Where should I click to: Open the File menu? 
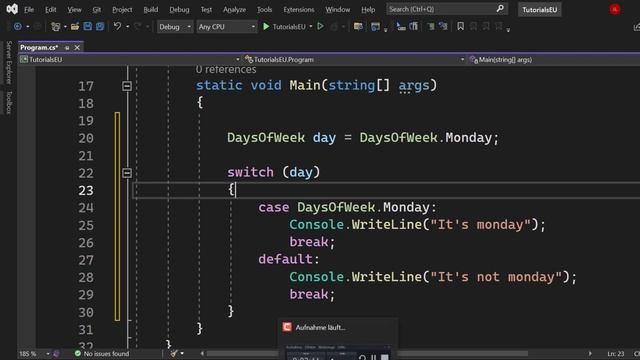29,9
